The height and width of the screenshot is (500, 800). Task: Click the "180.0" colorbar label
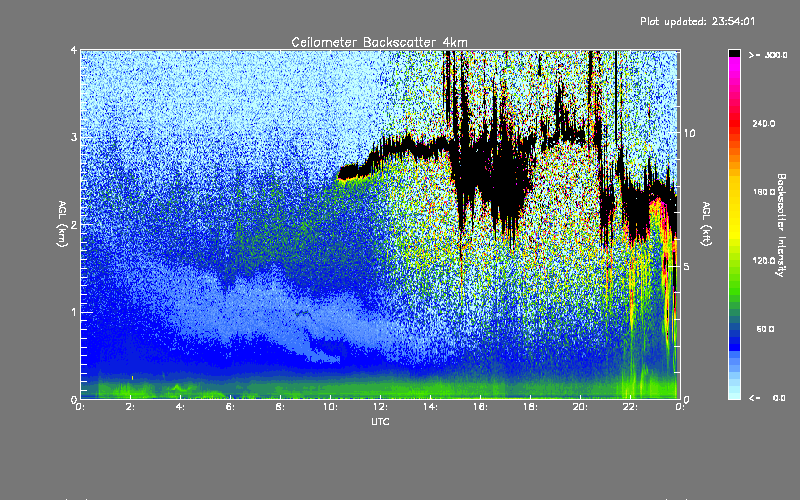click(764, 192)
